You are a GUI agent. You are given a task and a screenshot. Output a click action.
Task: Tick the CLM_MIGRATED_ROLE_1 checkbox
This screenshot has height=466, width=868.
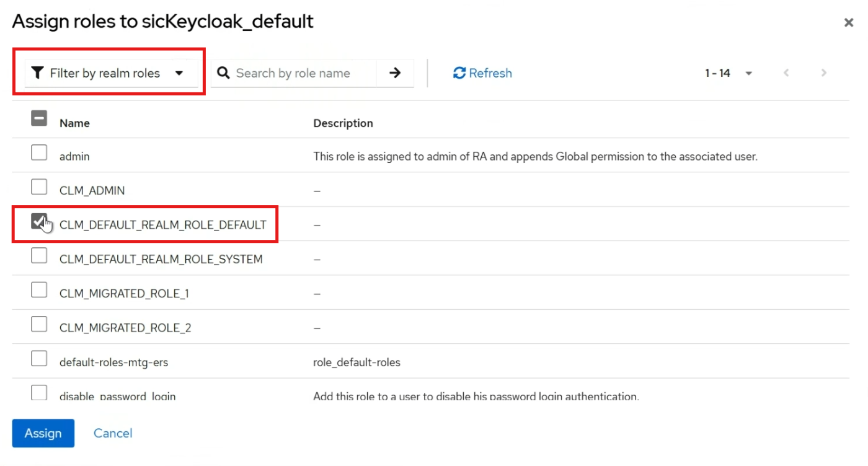click(x=39, y=290)
